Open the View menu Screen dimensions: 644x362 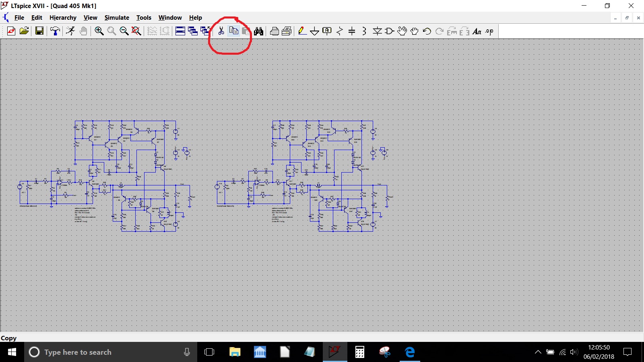[x=90, y=18]
